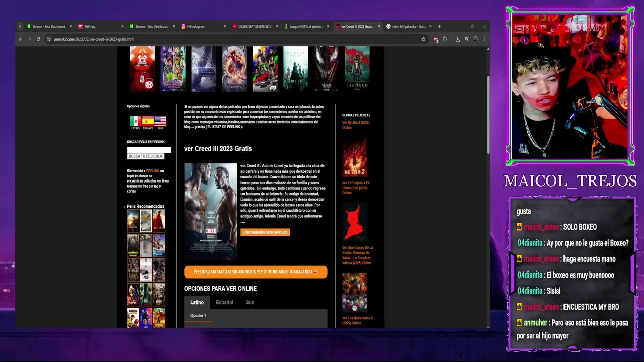This screenshot has height=362, width=644.
Task: Select the Sub viewing tab
Action: coord(250,302)
